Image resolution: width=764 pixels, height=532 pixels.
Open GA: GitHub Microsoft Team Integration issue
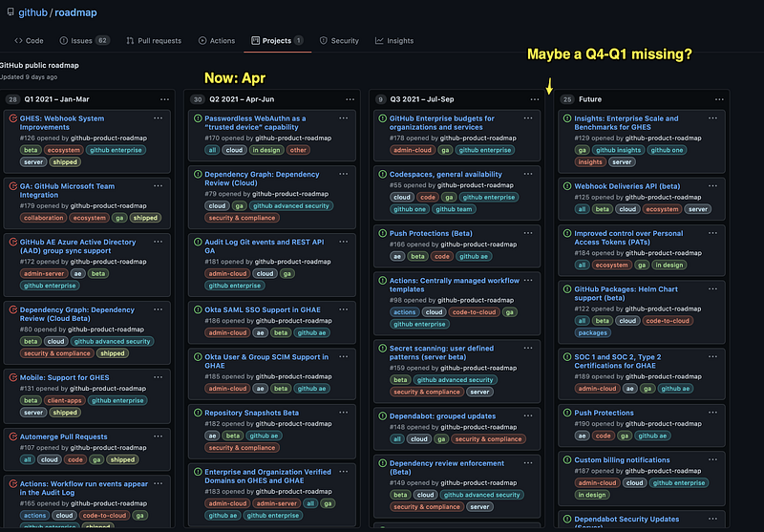click(x=67, y=190)
